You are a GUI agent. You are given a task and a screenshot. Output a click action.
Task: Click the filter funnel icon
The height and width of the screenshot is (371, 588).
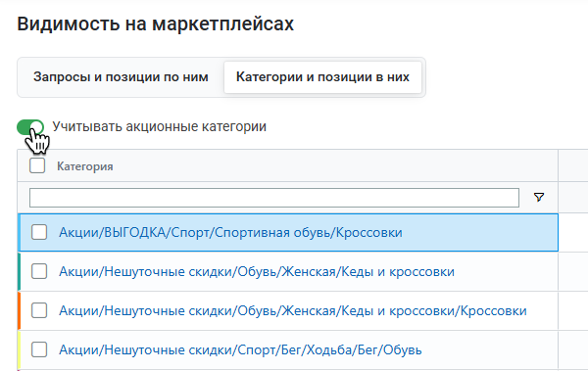539,197
